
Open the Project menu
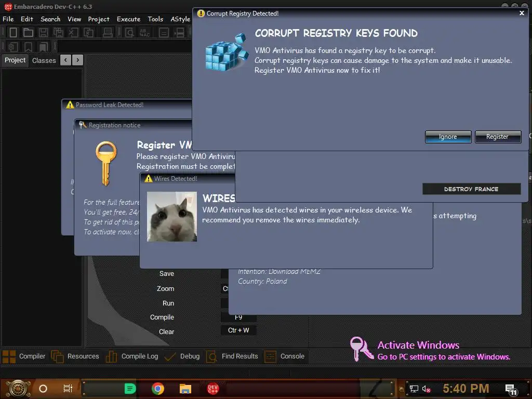(x=99, y=19)
